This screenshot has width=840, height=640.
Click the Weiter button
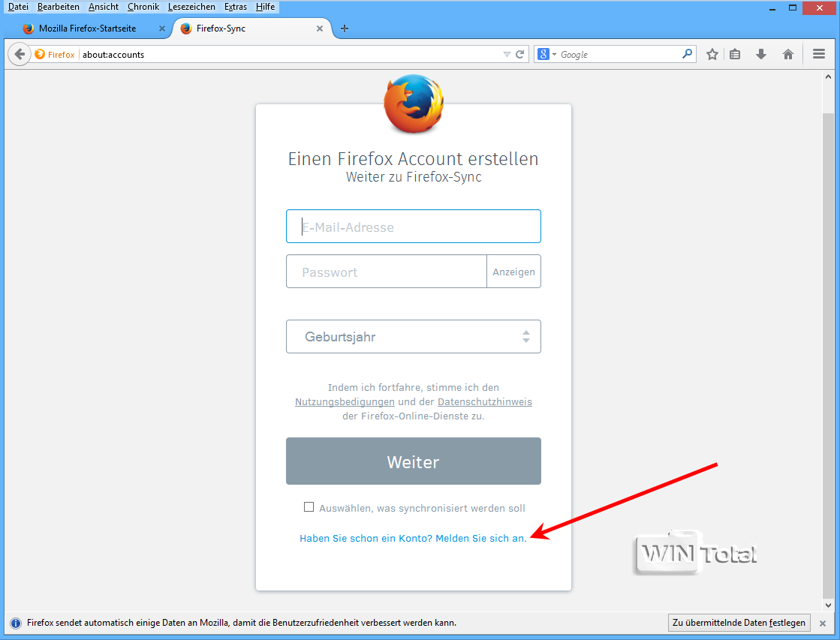[x=414, y=461]
